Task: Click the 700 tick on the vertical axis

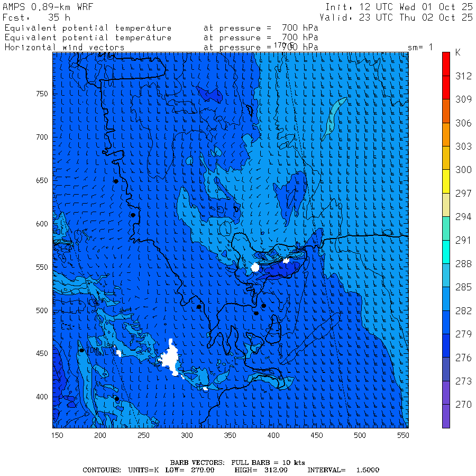Action: (x=42, y=137)
